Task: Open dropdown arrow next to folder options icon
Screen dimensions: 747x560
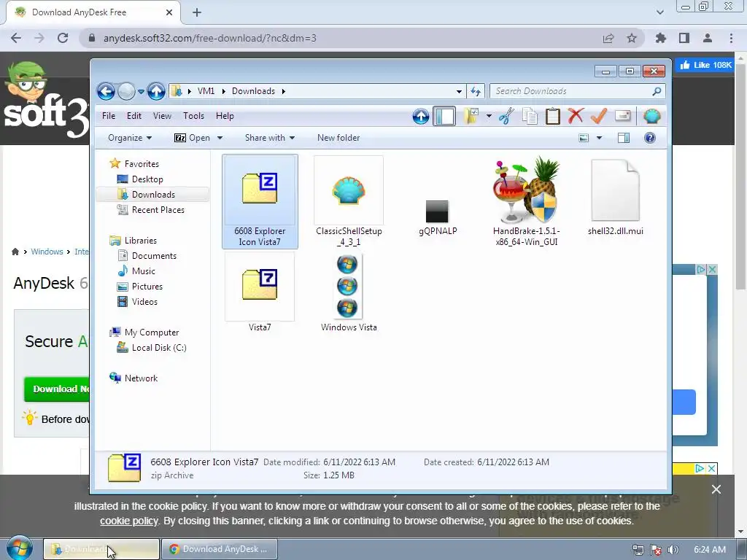Action: click(x=489, y=116)
